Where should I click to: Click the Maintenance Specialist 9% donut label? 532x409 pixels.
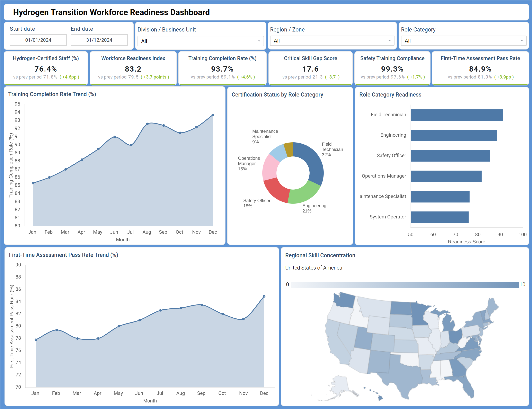265,136
